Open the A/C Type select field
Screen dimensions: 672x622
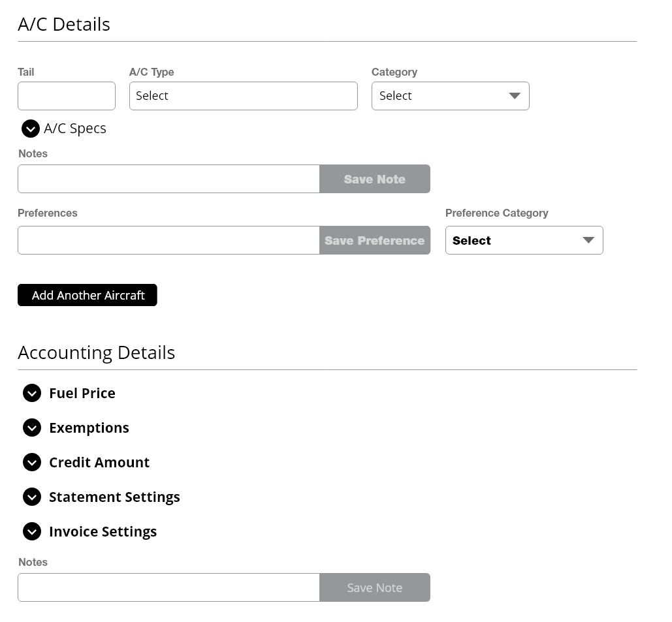pyautogui.click(x=243, y=96)
